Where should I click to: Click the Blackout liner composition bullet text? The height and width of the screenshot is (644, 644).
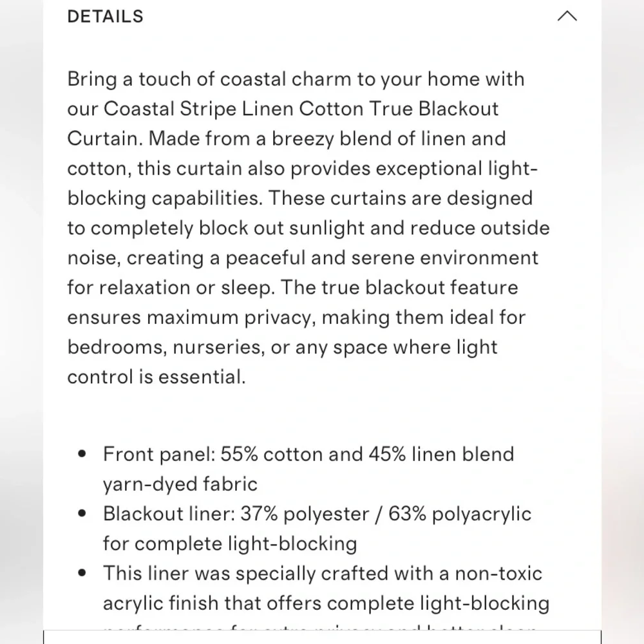317,528
